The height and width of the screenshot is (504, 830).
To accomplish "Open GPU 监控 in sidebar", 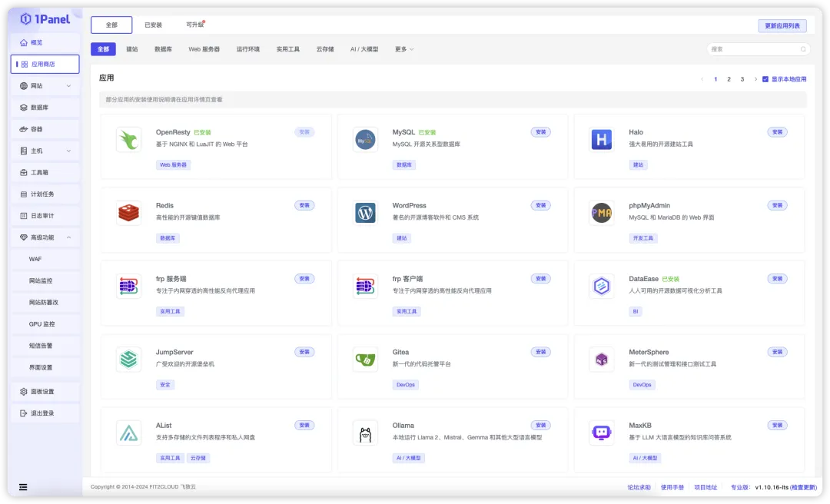I will 45,324.
